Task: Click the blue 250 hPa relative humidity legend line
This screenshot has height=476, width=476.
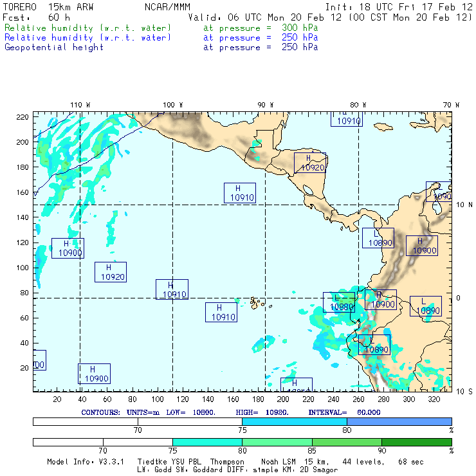Action: [88, 38]
